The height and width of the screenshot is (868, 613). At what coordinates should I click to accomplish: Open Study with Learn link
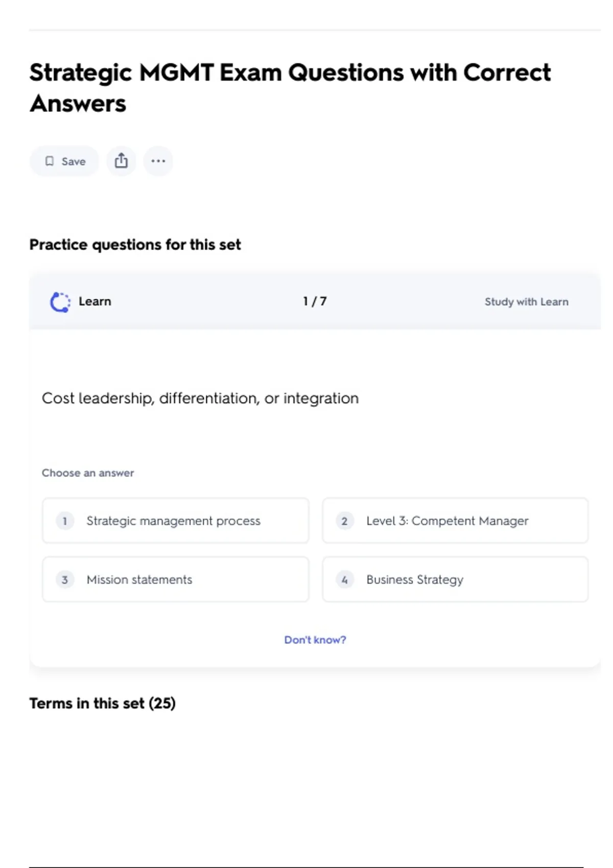526,302
